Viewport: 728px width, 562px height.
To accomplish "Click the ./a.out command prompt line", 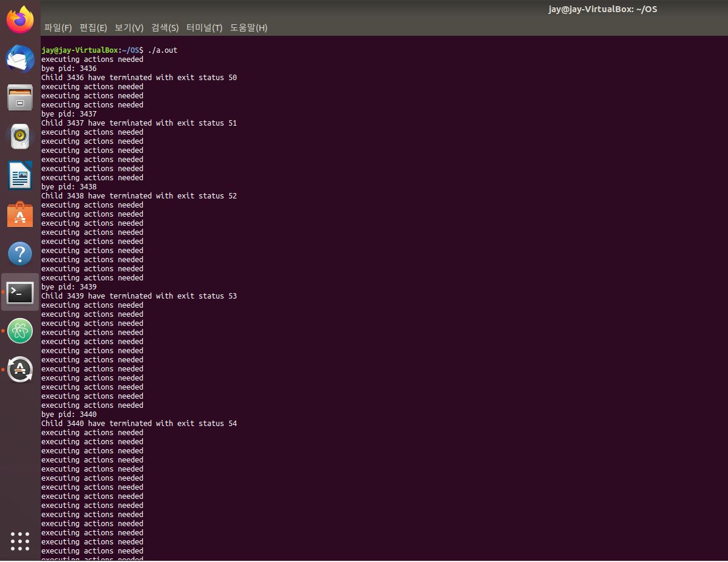I will (109, 50).
